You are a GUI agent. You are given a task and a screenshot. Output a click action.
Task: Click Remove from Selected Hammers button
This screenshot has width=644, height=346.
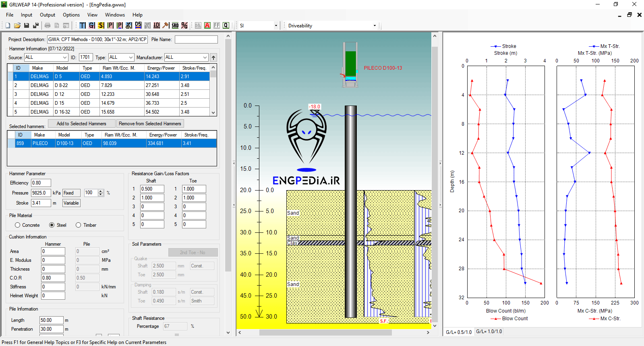coord(150,124)
